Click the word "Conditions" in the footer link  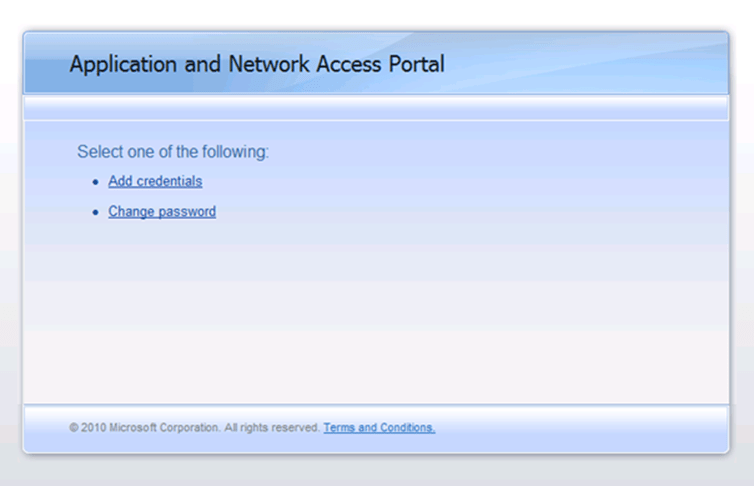pyautogui.click(x=407, y=428)
